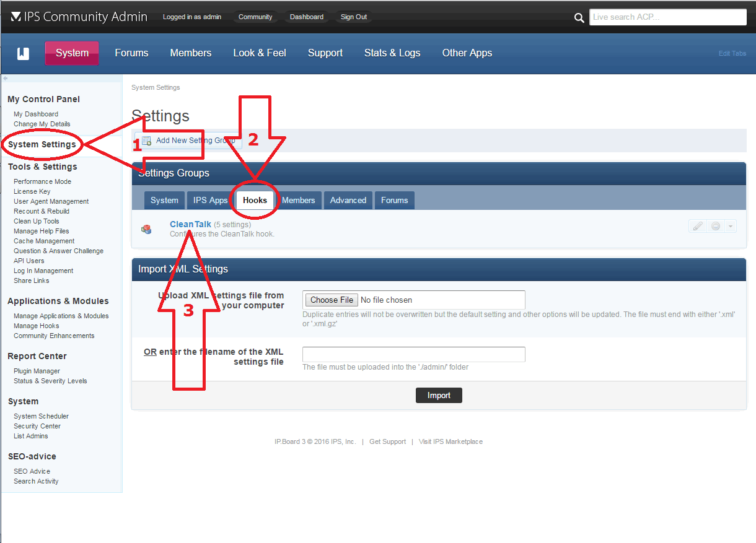Open Manage Hooks in the sidebar

tap(36, 325)
